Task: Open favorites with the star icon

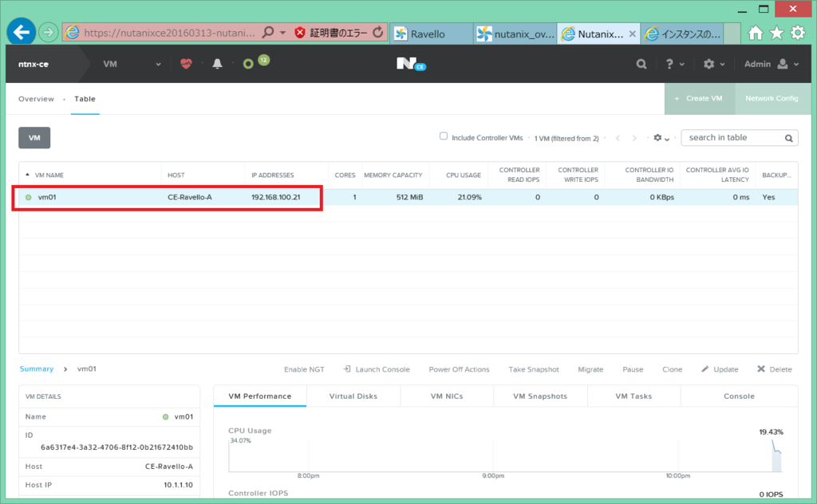Action: tap(777, 33)
